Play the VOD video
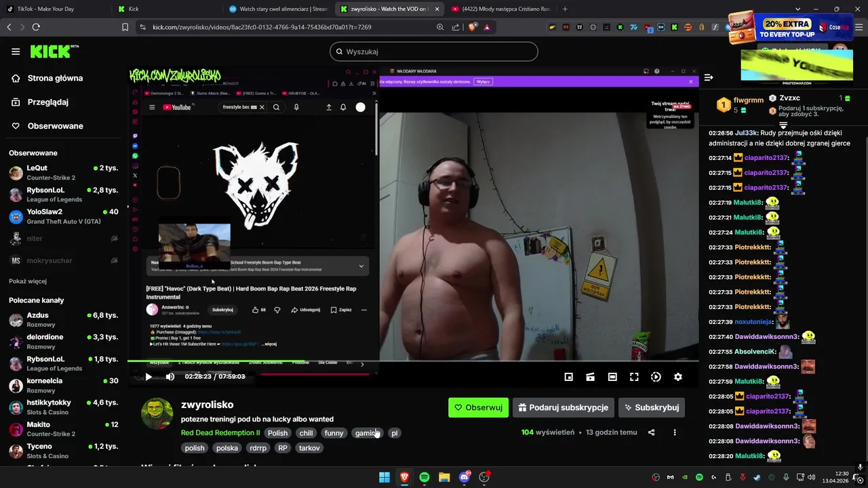This screenshot has height=488, width=868. click(149, 377)
